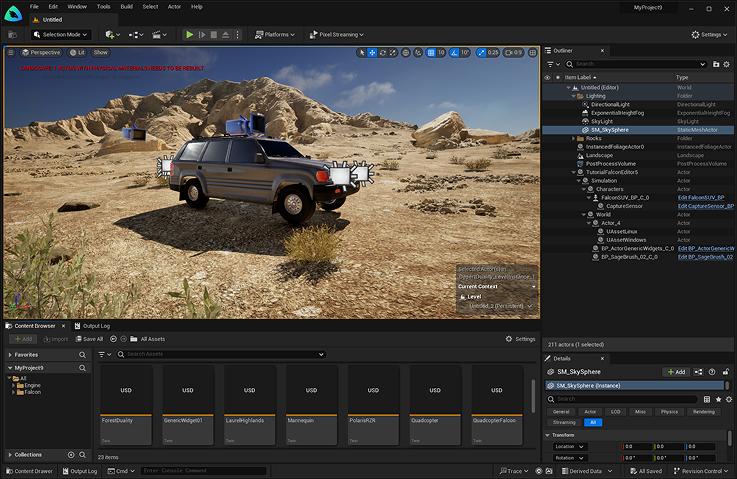
Task: Click Outliner create new folder icon
Action: tap(716, 64)
